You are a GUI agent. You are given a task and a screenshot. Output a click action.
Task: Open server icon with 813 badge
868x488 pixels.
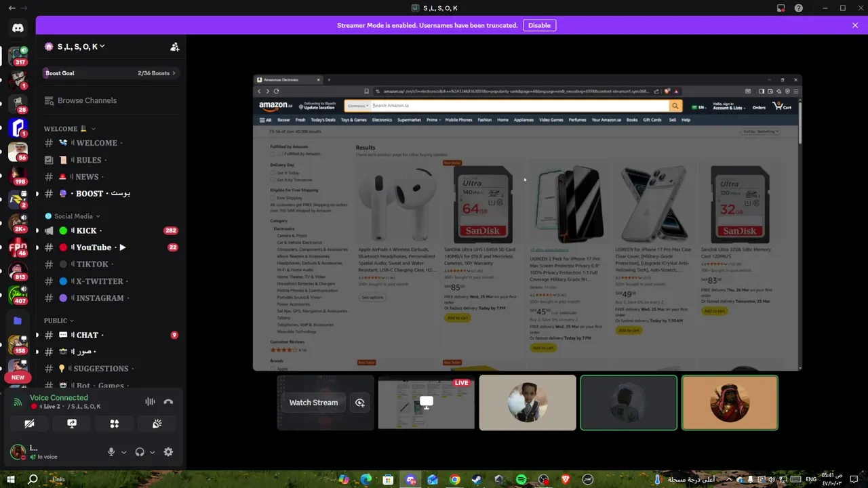18,270
